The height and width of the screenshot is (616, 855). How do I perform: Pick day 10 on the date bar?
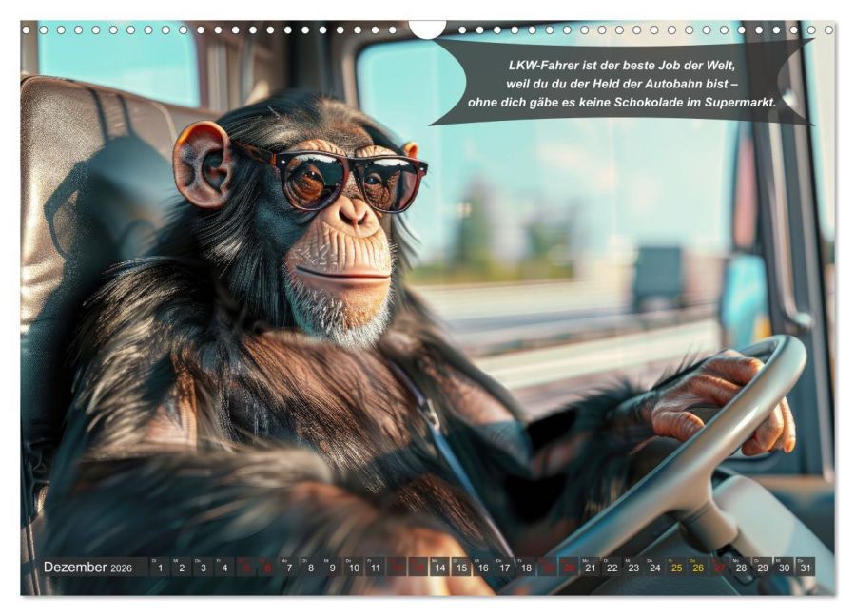click(x=354, y=567)
